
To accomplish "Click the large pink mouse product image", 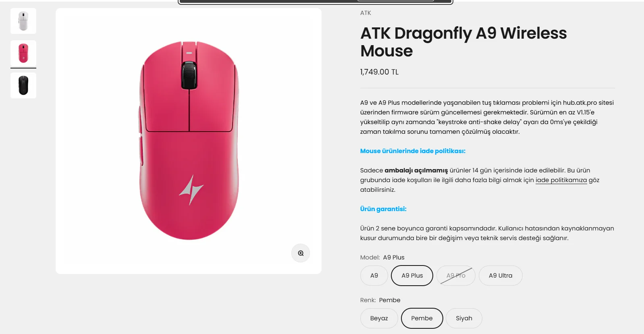I will [189, 140].
